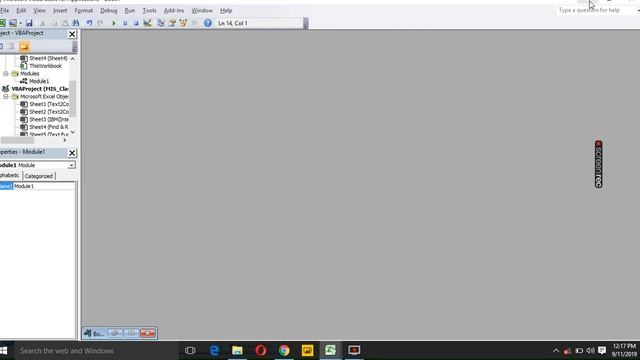The image size is (640, 360).
Task: Open Opera browser from the taskbar
Action: click(x=261, y=351)
